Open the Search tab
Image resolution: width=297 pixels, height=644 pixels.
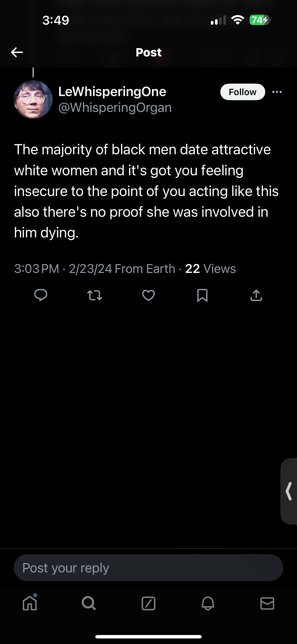(x=89, y=603)
